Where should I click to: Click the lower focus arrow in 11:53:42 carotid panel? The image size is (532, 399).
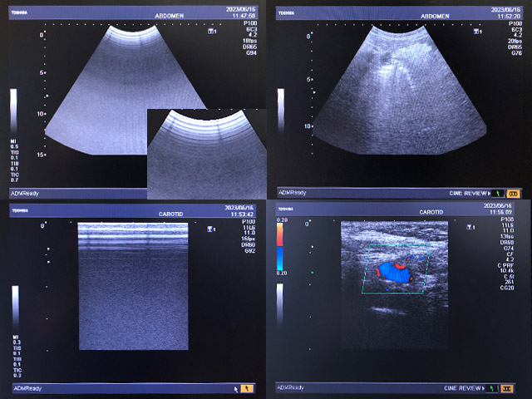click(48, 262)
